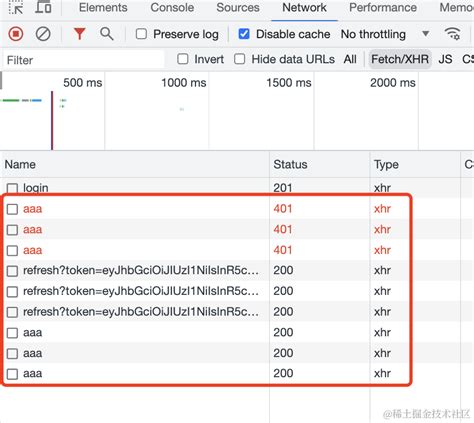Toggle the device toolbar icon

click(x=43, y=7)
